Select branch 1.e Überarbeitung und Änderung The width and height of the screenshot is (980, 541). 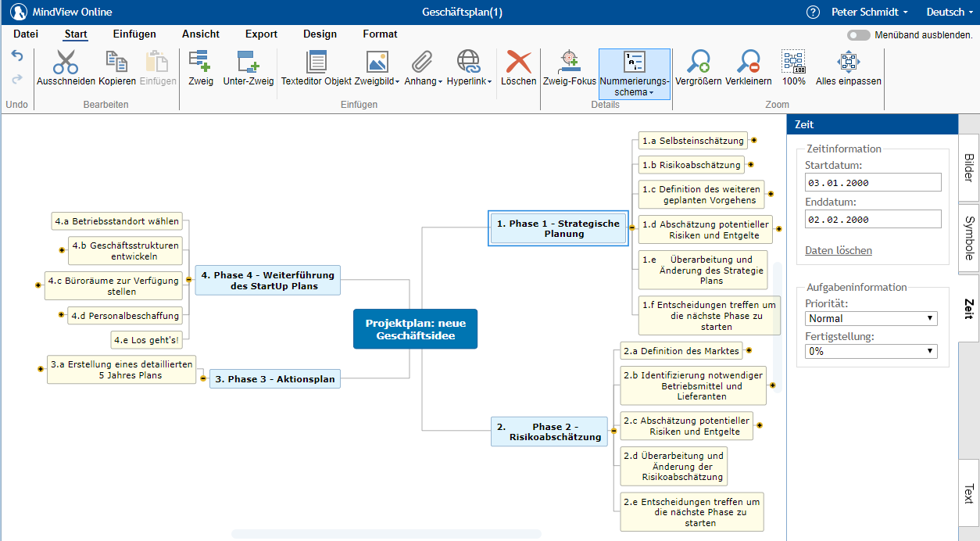pyautogui.click(x=703, y=270)
